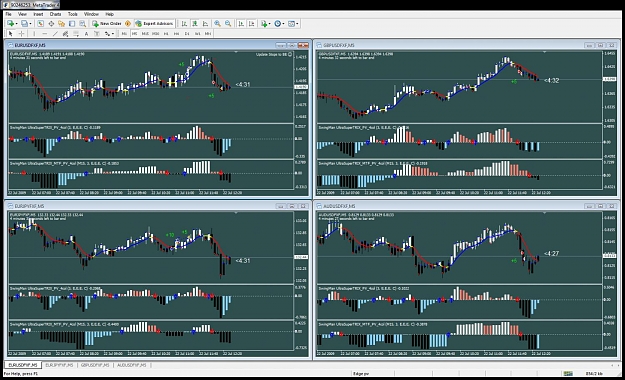Image resolution: width=625 pixels, height=380 pixels.
Task: Open the Terminal panel
Action: [72, 24]
